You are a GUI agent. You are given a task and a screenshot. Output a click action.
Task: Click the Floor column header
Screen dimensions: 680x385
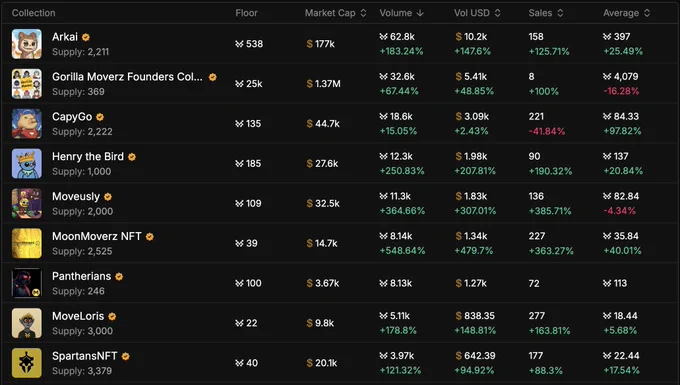246,13
